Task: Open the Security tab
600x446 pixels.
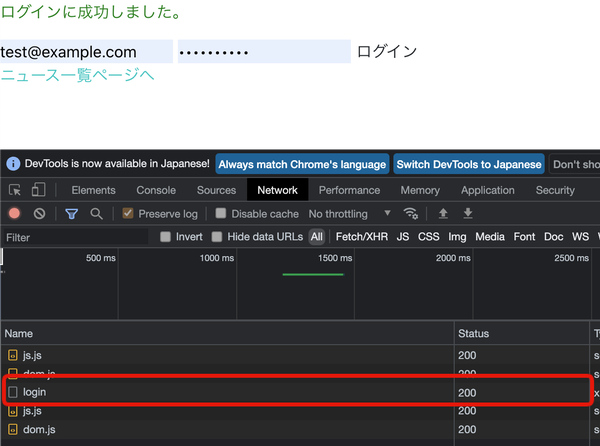Action: click(x=555, y=190)
